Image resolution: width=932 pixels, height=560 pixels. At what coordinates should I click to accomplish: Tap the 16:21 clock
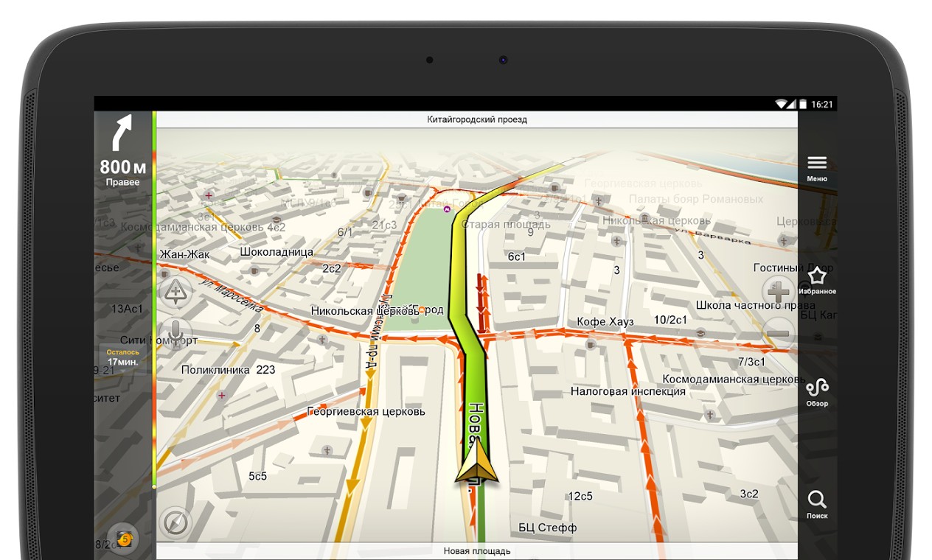pos(821,104)
